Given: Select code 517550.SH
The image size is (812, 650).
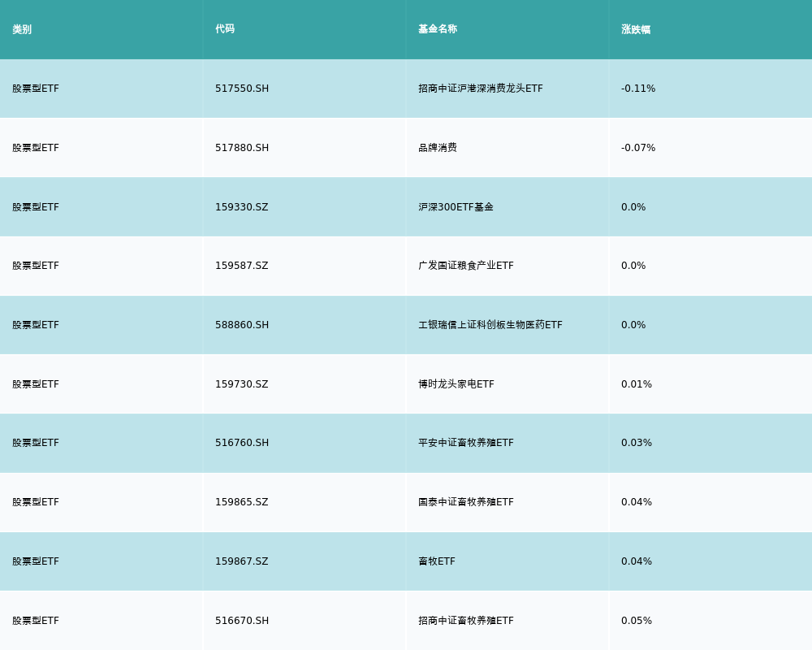Looking at the screenshot, I should tap(242, 89).
